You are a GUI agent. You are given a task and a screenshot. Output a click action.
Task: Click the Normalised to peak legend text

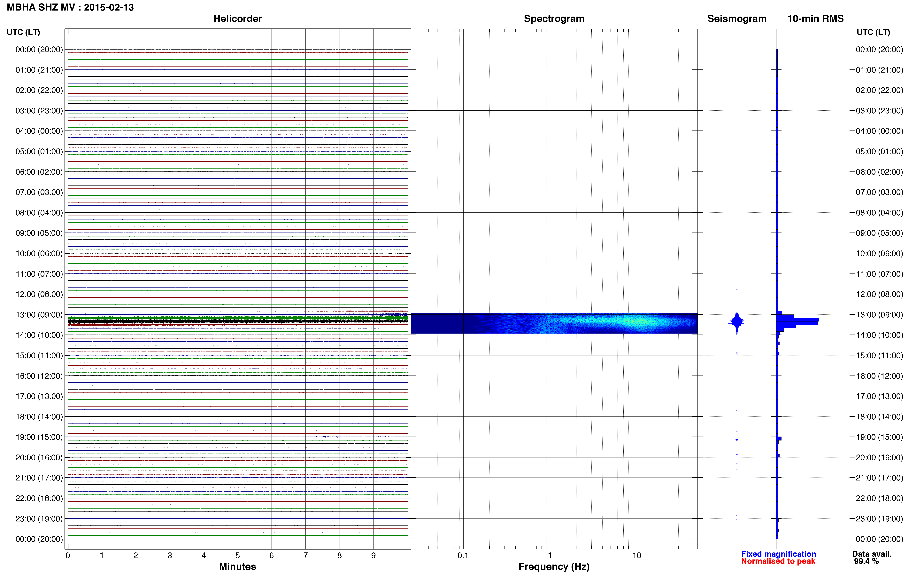778,561
